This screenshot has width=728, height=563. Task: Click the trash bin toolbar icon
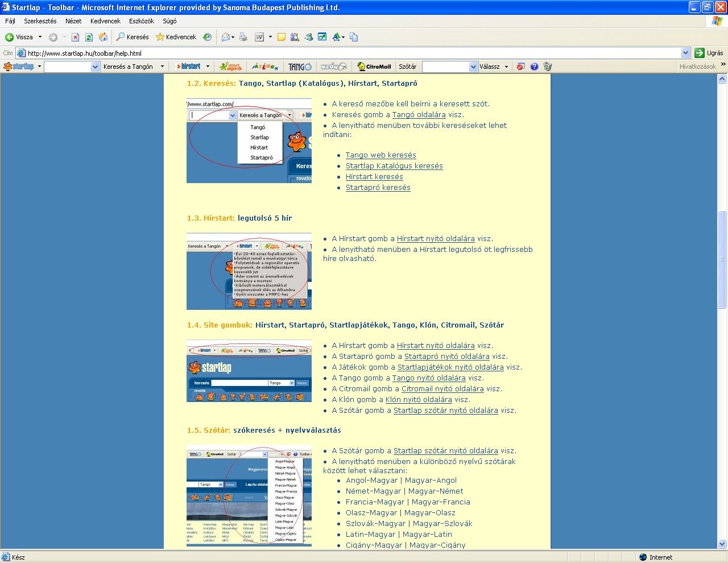point(548,67)
